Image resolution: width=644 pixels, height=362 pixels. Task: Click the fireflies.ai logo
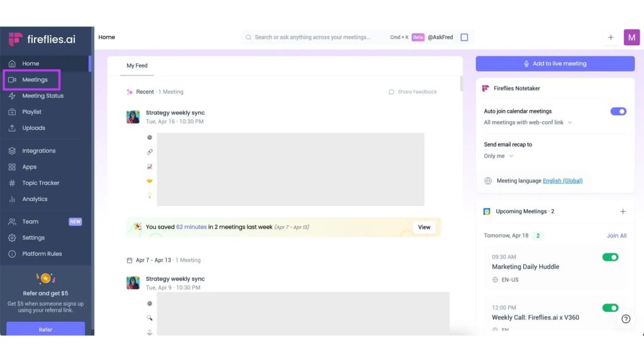pyautogui.click(x=42, y=40)
